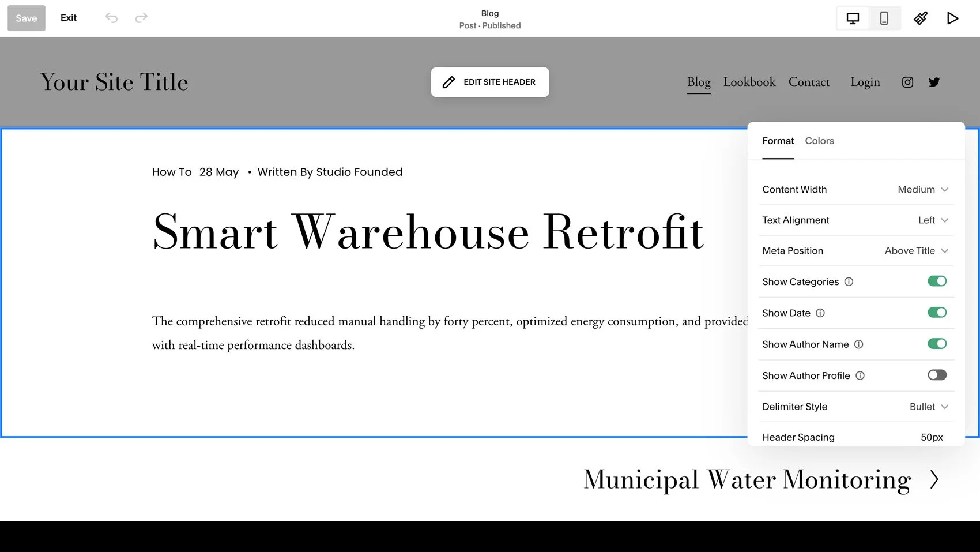Click the redo arrow icon
980x552 pixels.
click(x=141, y=18)
